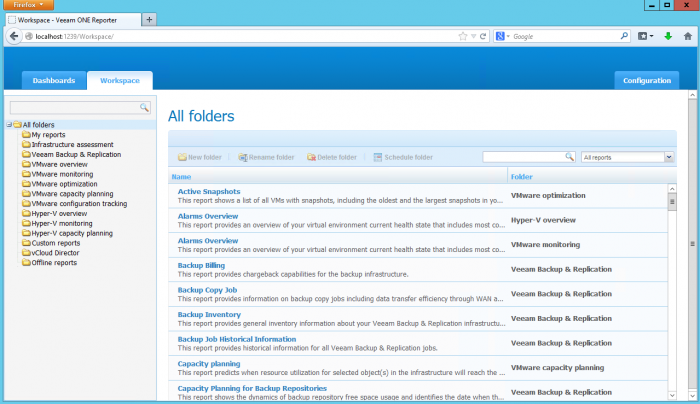Click the Schedule folder icon

378,157
